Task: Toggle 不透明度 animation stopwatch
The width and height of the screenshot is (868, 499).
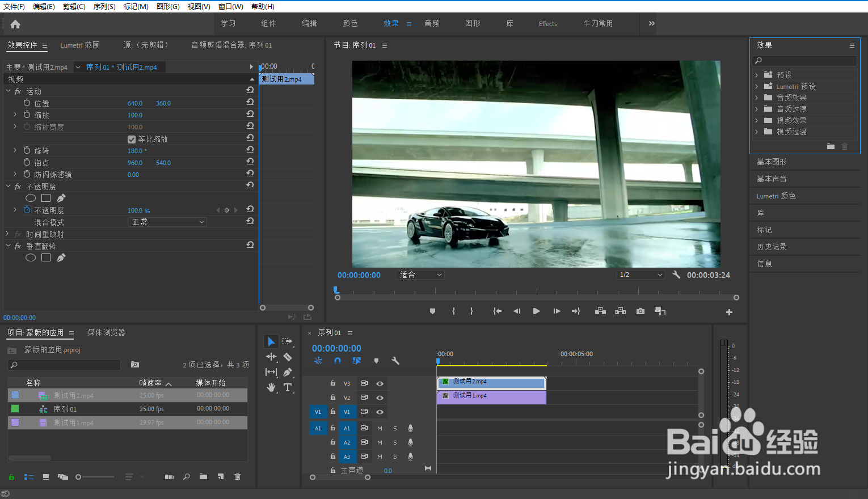Action: 27,210
